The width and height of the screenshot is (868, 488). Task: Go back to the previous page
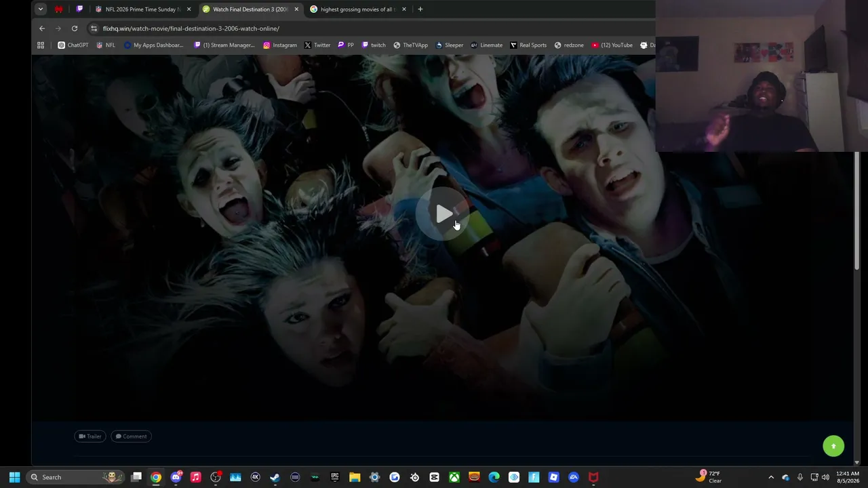coord(42,28)
